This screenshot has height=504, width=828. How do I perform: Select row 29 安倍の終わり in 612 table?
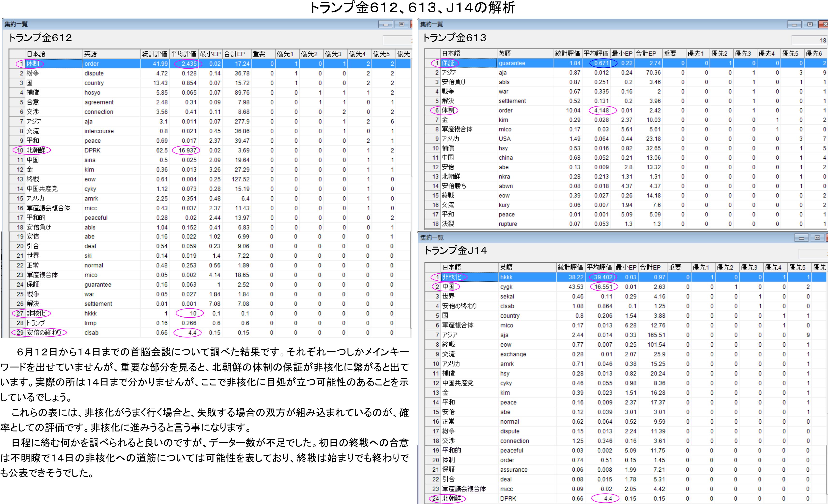pyautogui.click(x=44, y=333)
